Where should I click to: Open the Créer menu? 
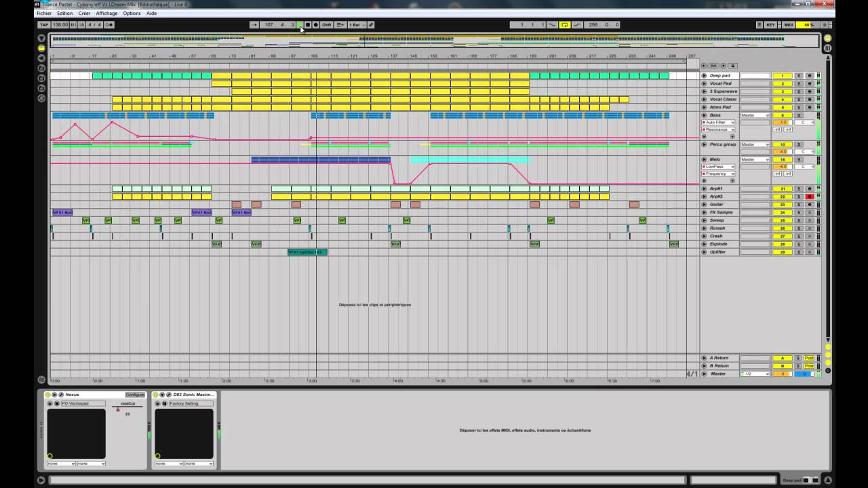click(x=84, y=14)
